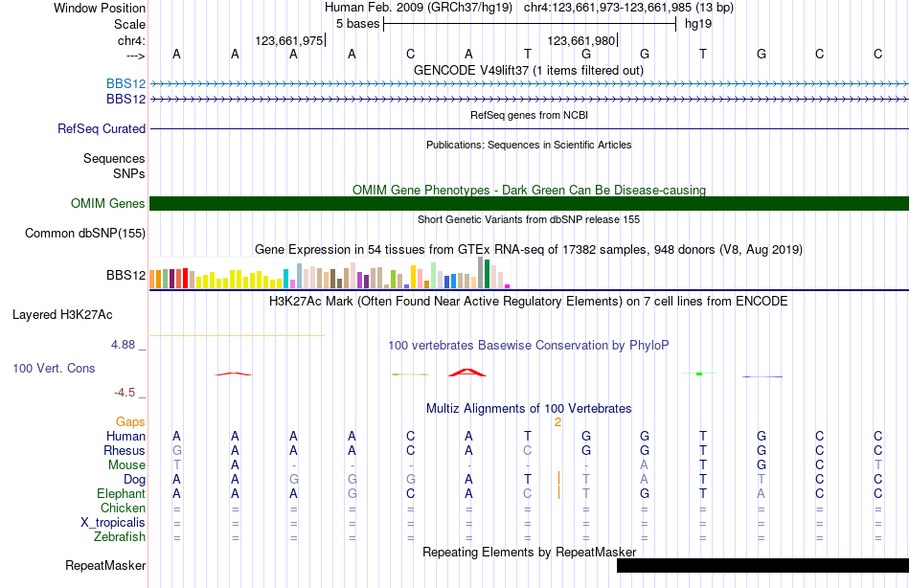
Task: Click the blue PhyloP conservation mark
Action: point(762,376)
